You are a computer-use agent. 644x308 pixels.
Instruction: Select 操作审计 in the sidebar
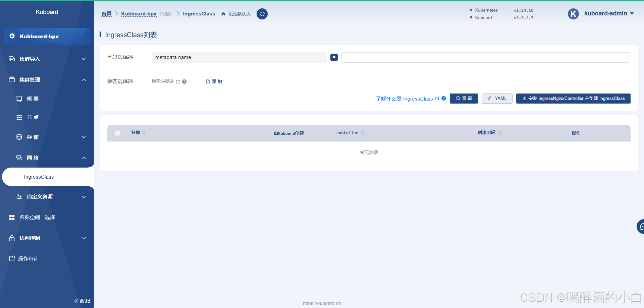click(28, 259)
